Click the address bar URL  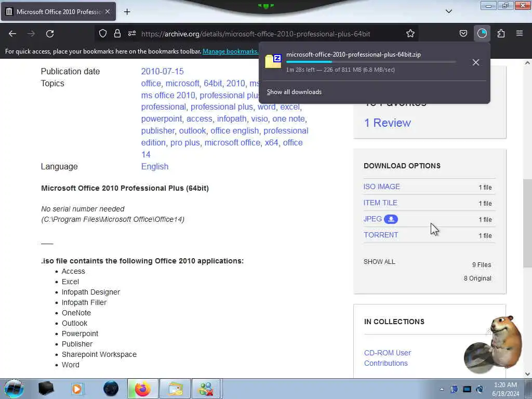click(x=256, y=34)
